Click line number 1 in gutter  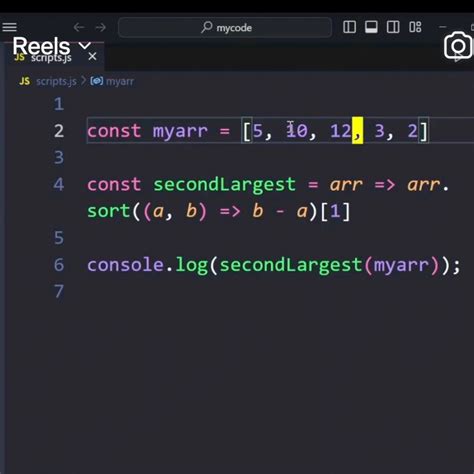[59, 104]
